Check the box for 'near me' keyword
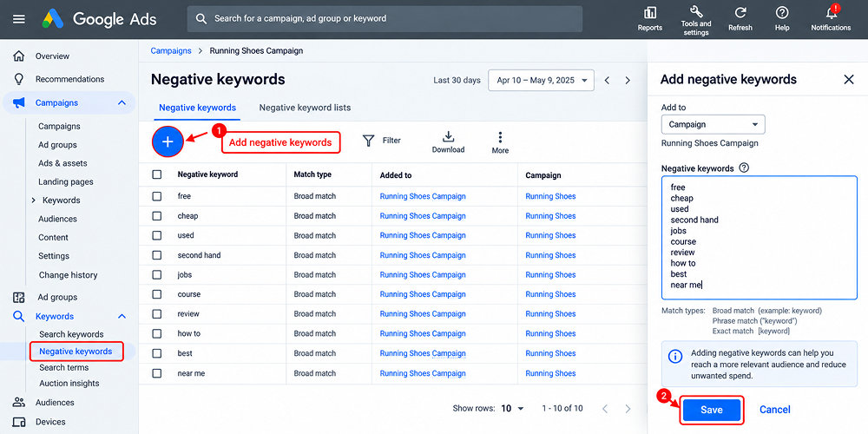Screen dimensions: 868x434 157,373
